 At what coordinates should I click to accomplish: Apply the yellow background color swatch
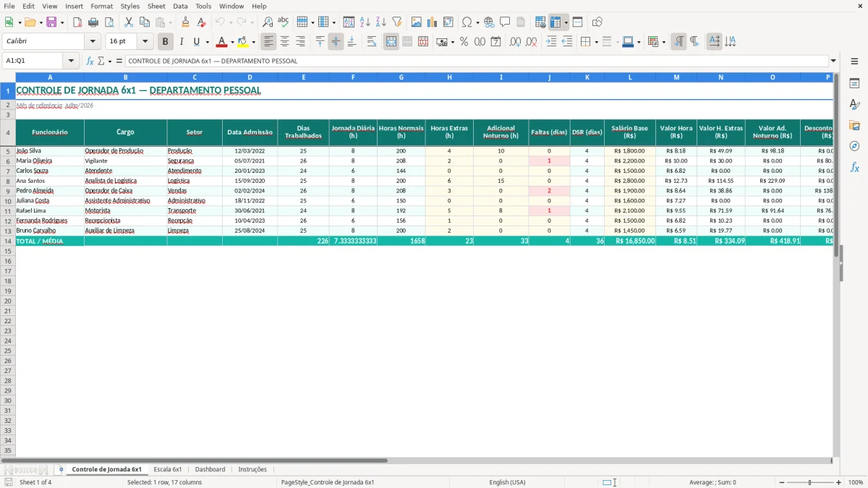pyautogui.click(x=244, y=42)
